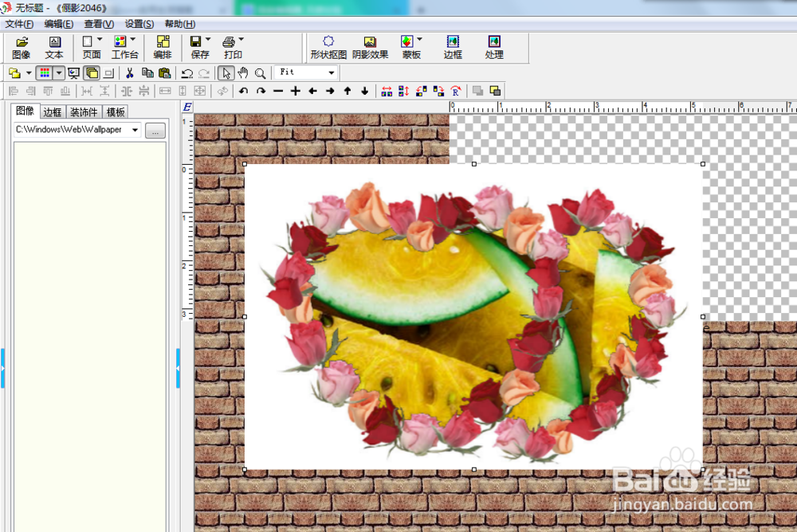
Task: Flip the object vertically
Action: [x=404, y=91]
